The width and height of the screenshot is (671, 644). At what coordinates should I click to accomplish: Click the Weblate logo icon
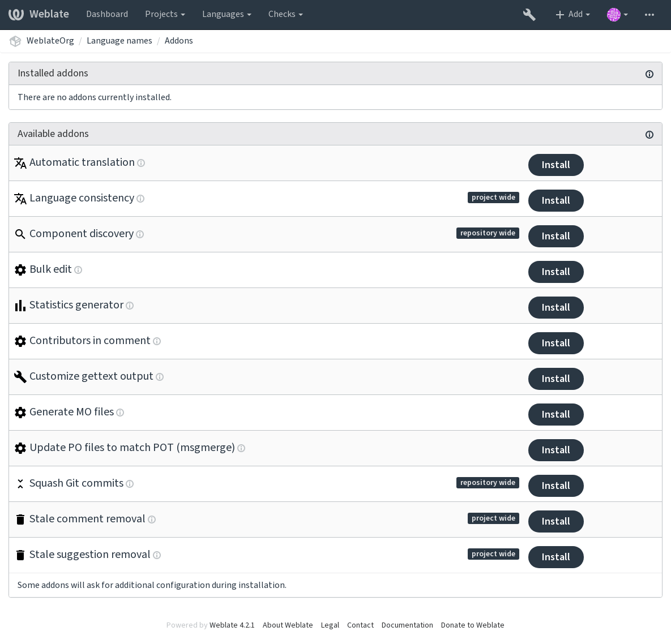16,14
